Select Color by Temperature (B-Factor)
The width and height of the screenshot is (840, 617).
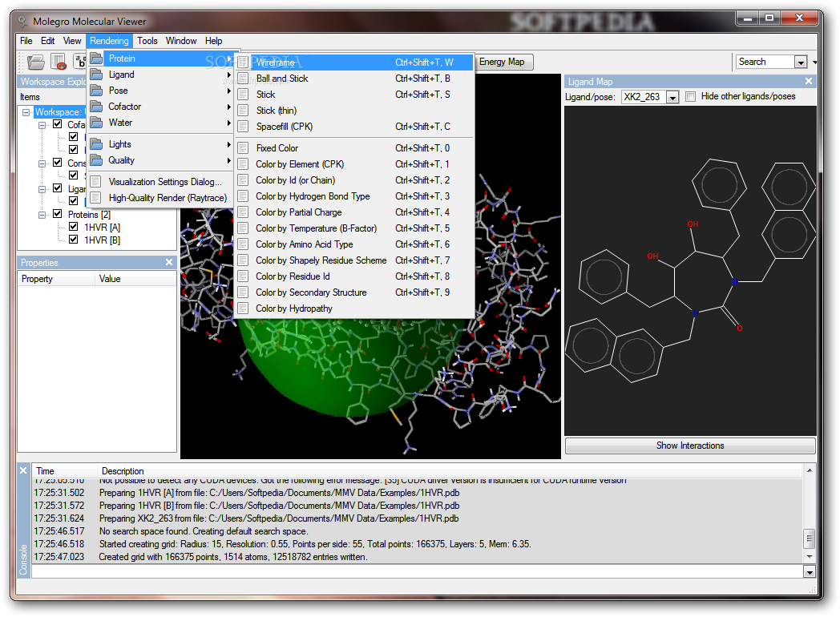coord(354,228)
